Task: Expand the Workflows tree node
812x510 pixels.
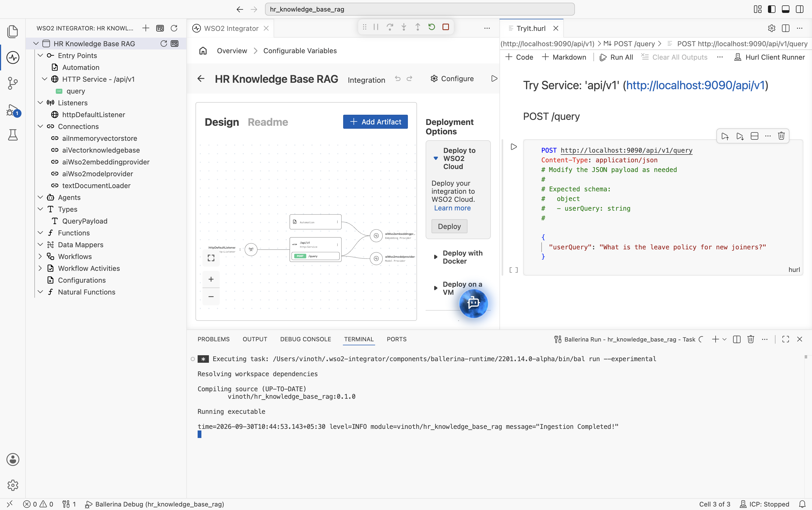Action: point(40,256)
